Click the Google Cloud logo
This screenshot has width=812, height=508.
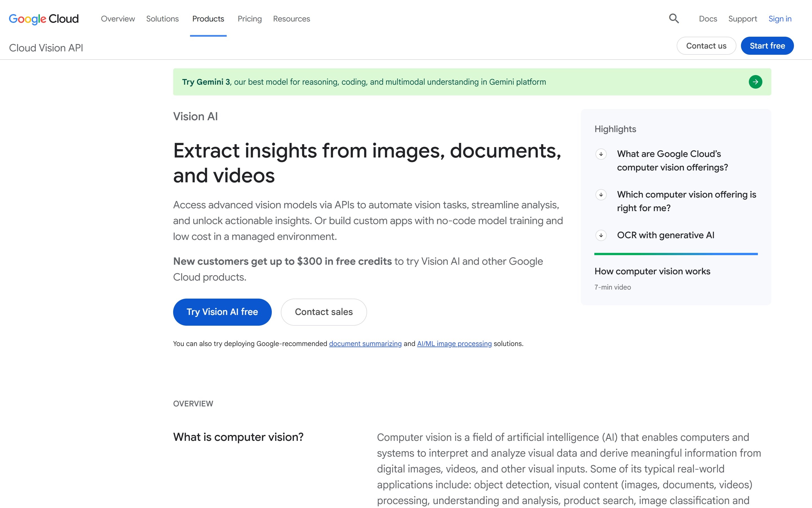tap(44, 19)
